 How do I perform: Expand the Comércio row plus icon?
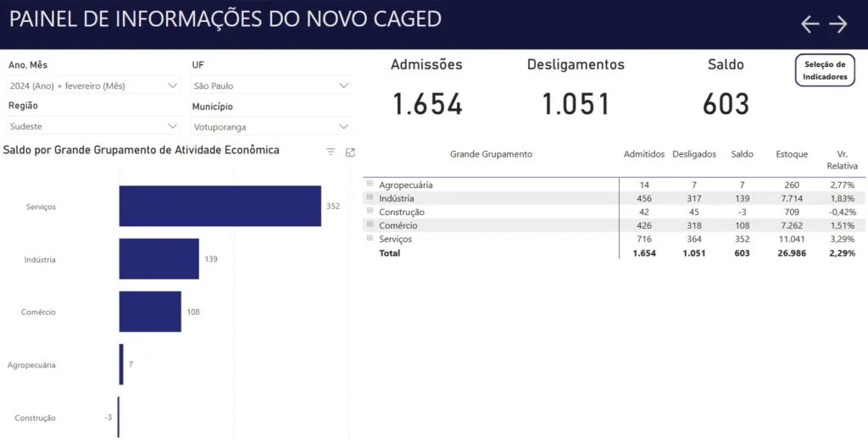pos(370,224)
